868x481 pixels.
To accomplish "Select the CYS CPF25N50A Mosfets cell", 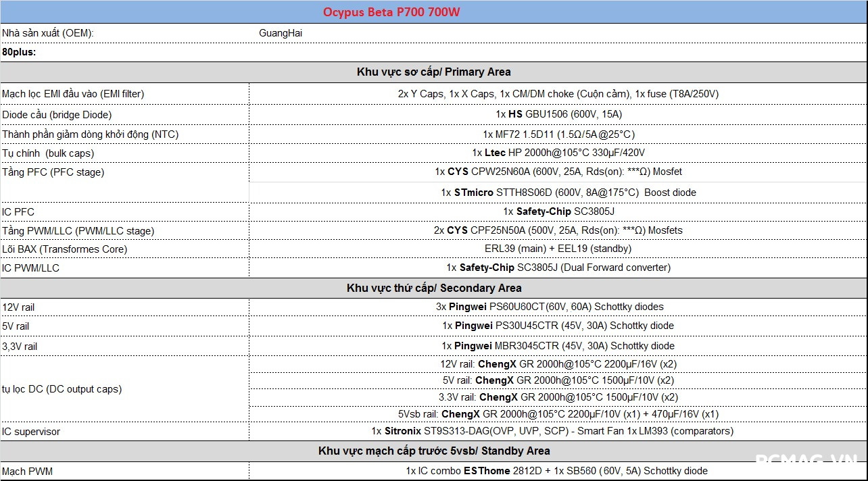I will tap(558, 230).
